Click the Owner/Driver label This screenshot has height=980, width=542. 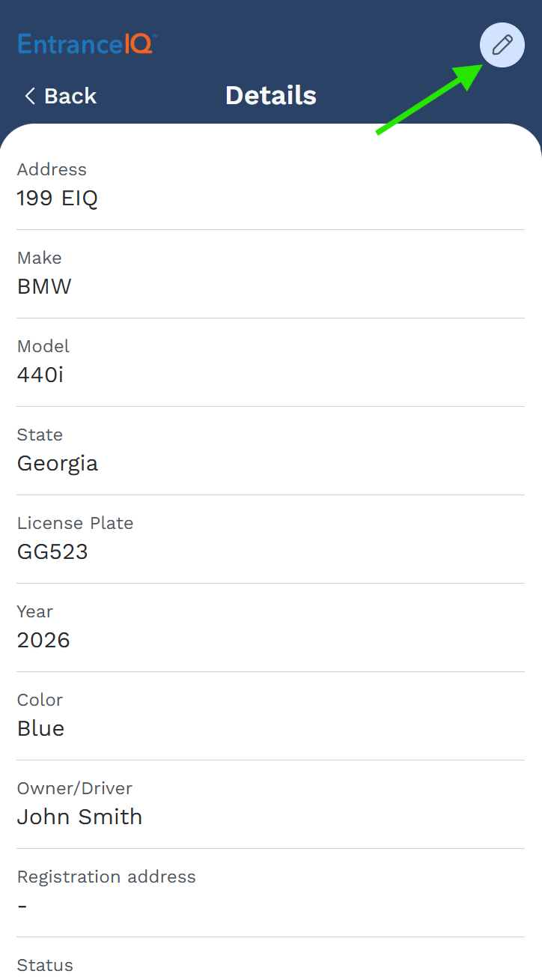(74, 788)
